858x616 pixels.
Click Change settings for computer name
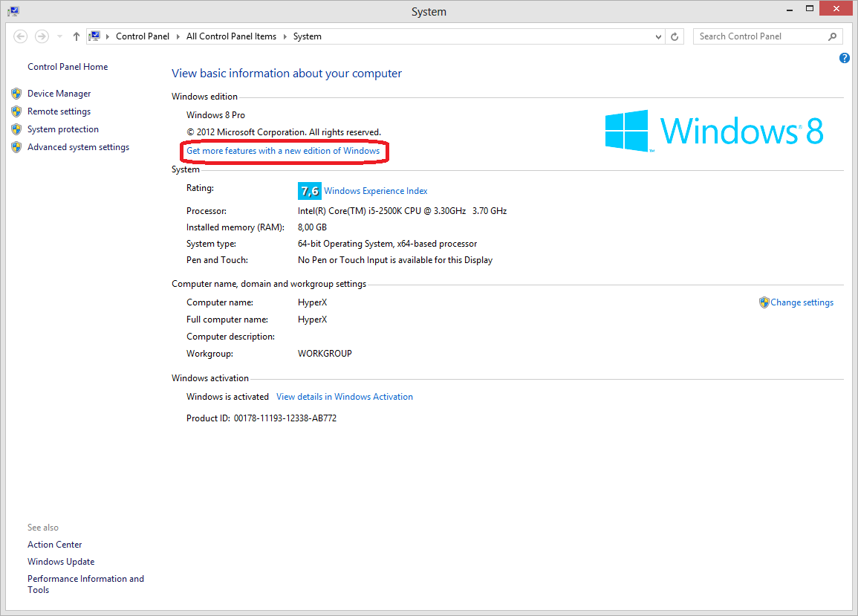point(802,302)
